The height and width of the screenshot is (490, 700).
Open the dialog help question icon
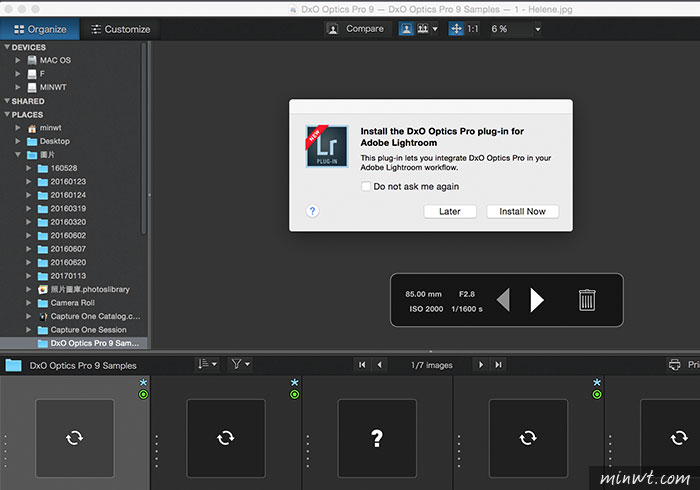[312, 211]
